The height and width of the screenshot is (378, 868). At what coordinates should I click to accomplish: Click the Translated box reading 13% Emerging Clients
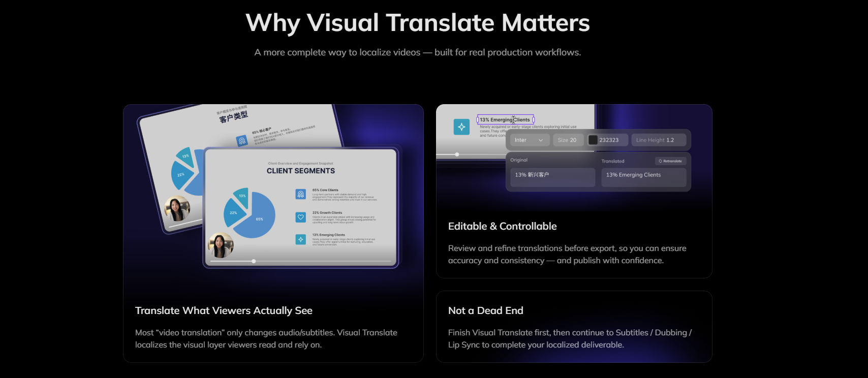pyautogui.click(x=644, y=177)
